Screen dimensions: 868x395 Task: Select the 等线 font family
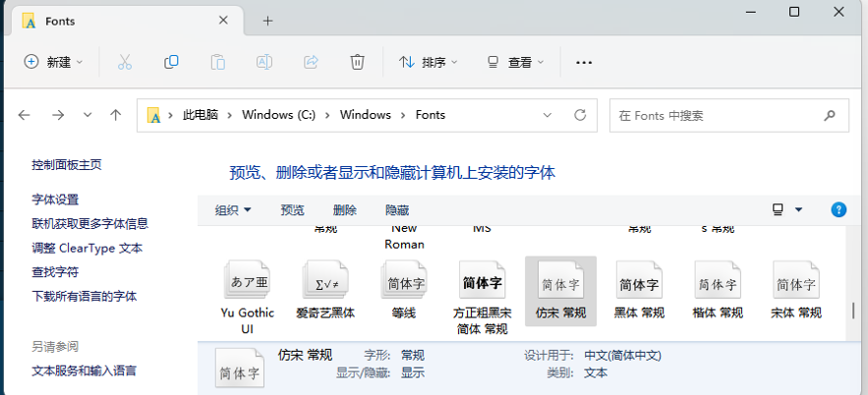403,291
